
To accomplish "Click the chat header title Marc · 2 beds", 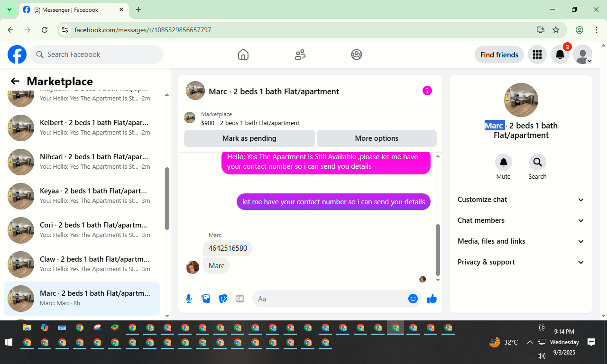I will 274,91.
